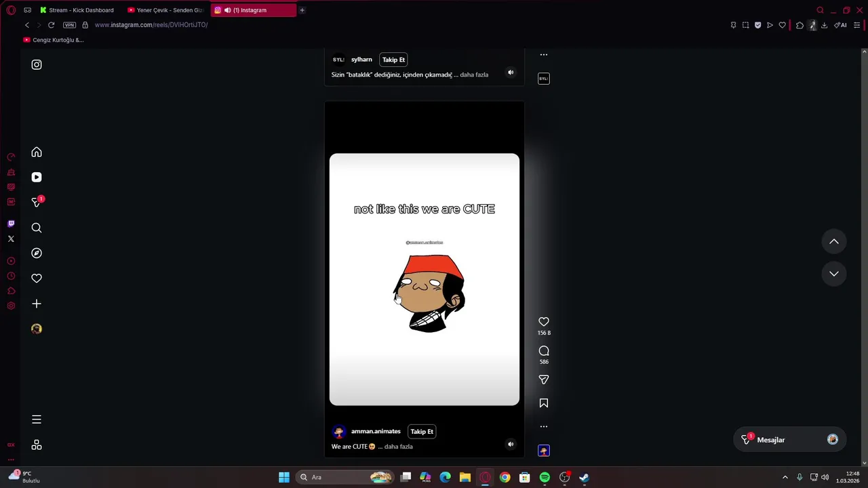Open Steam from the taskbar

pyautogui.click(x=584, y=477)
